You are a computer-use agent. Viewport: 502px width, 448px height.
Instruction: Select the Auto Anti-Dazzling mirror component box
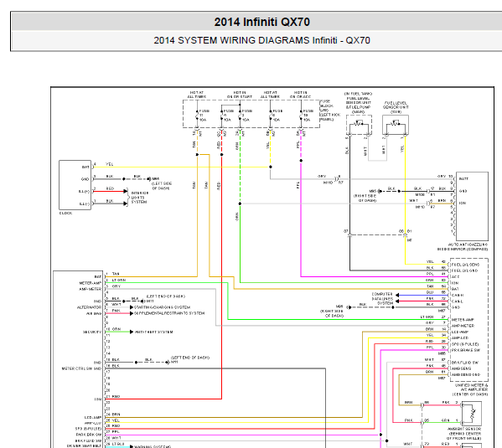472,206
